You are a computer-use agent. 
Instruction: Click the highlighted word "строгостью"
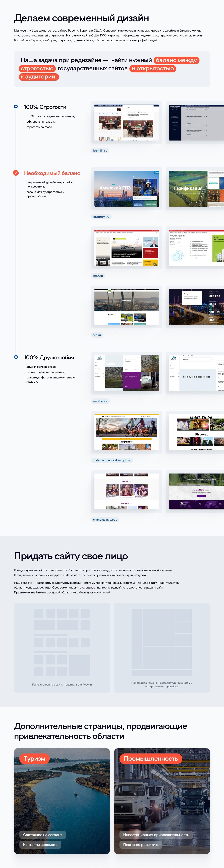(x=37, y=68)
